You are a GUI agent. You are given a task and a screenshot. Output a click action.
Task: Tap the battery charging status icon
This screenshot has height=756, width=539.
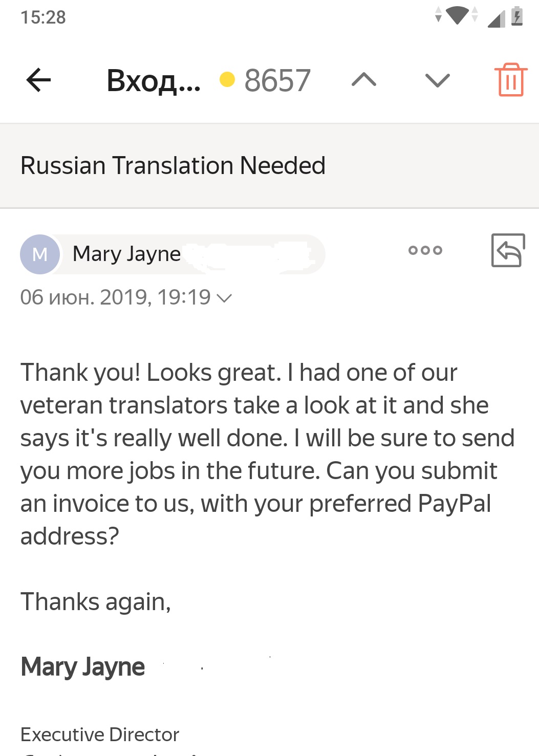(x=517, y=15)
